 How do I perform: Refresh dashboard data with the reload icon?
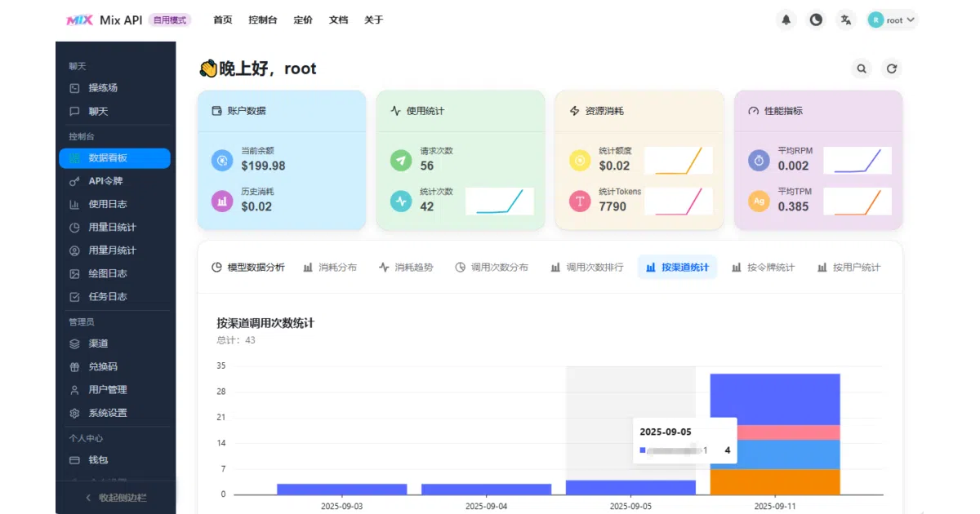(x=892, y=69)
